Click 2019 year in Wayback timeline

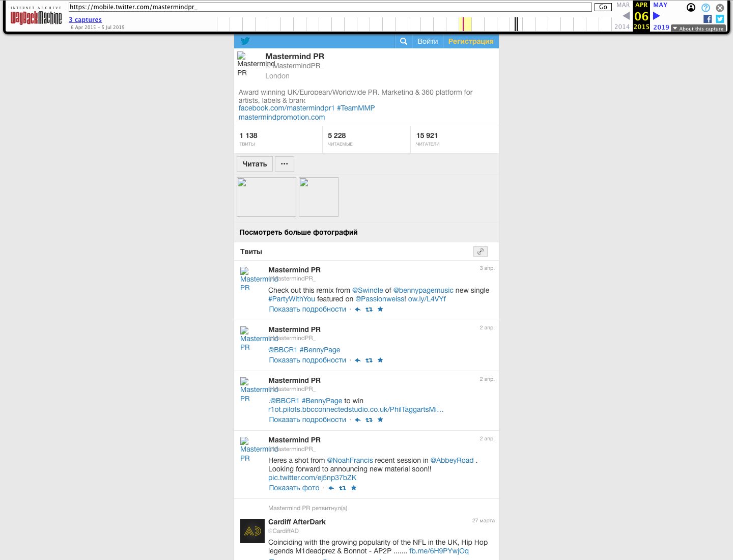(661, 27)
